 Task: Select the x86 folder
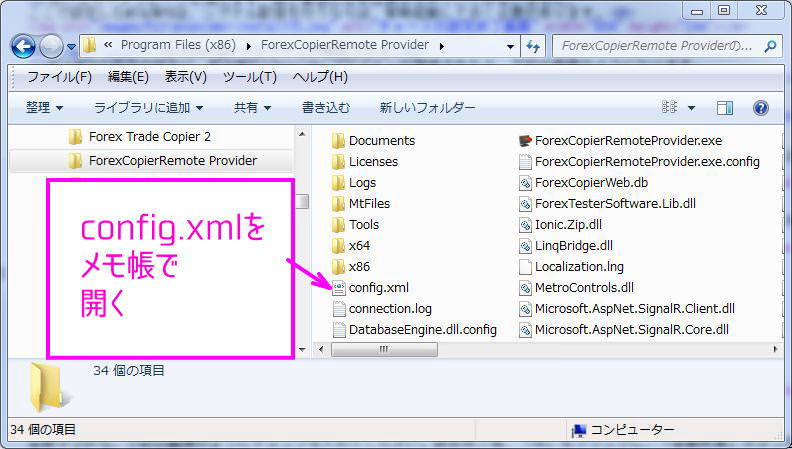point(351,267)
